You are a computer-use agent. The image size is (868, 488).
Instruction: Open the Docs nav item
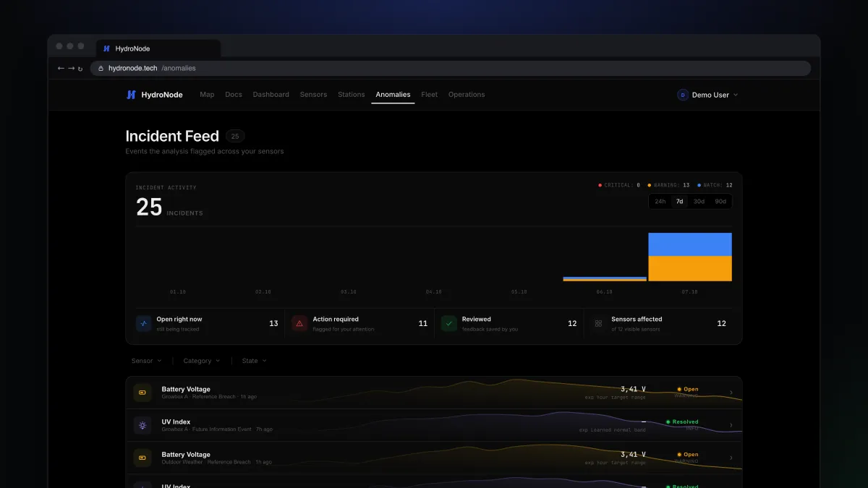point(234,95)
